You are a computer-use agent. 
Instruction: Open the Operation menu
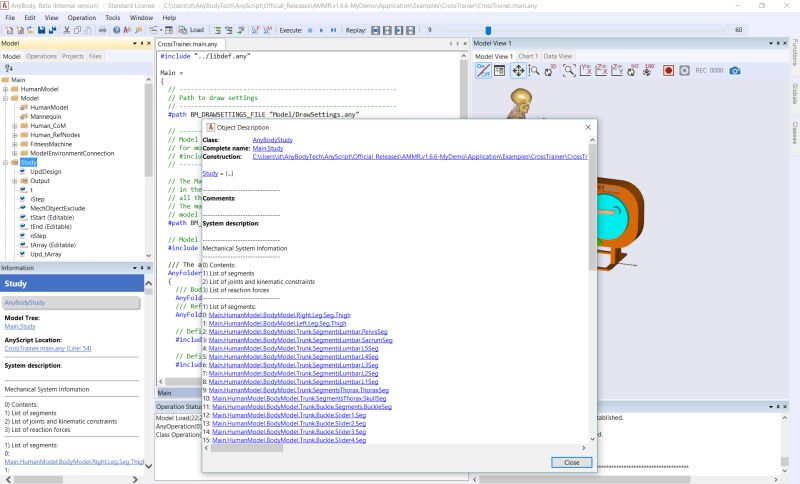(82, 17)
